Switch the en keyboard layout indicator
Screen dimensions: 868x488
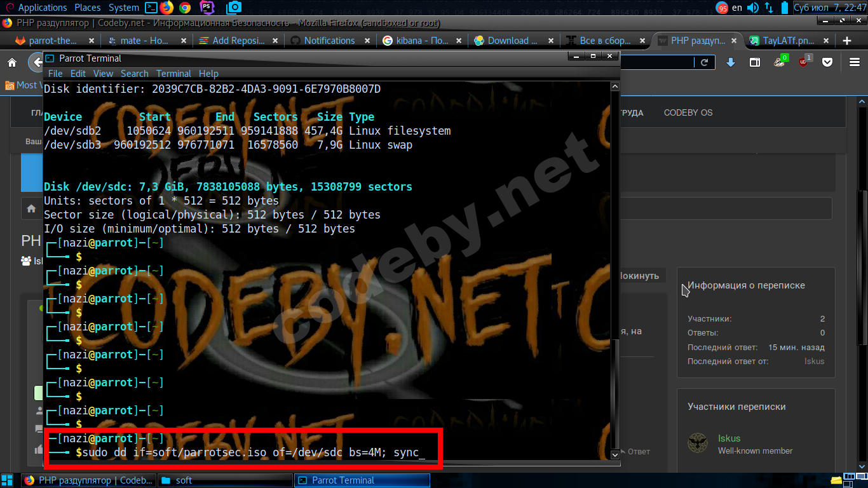pos(737,8)
